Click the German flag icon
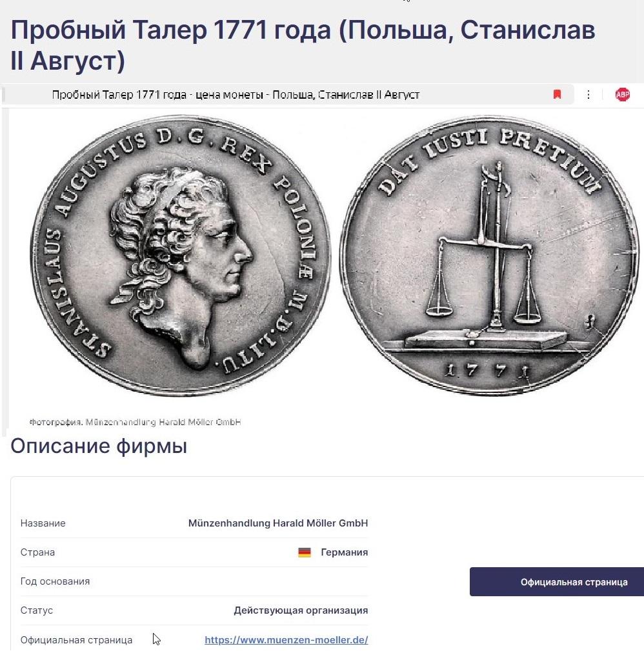 pos(305,552)
